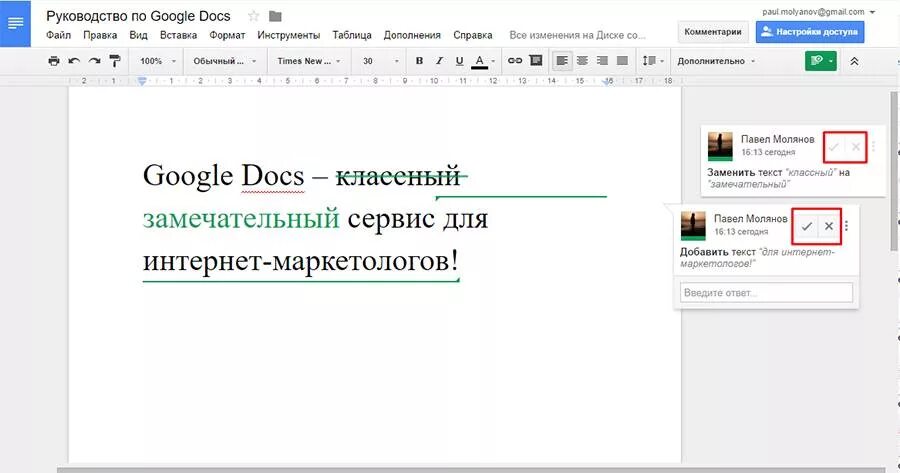Viewport: 900px width, 473px height.
Task: Expand the Дополнительно toolbar menu
Action: coord(716,61)
